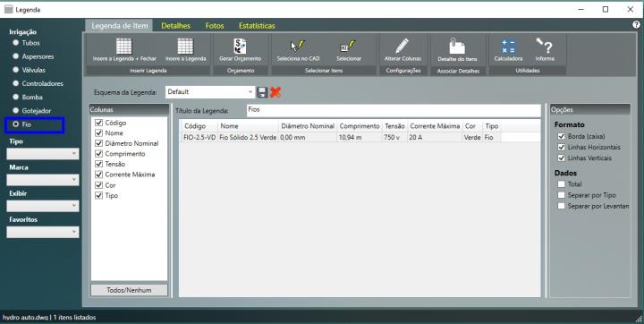
Task: Click the 10,94 m cell
Action: coord(360,137)
